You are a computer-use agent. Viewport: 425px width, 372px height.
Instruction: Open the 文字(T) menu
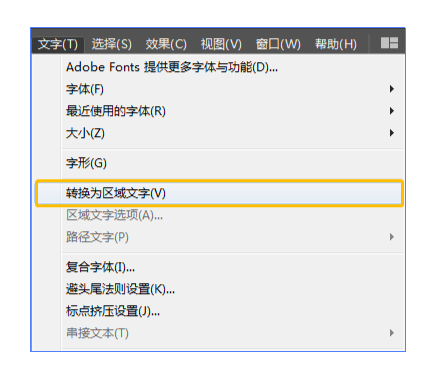tap(58, 44)
